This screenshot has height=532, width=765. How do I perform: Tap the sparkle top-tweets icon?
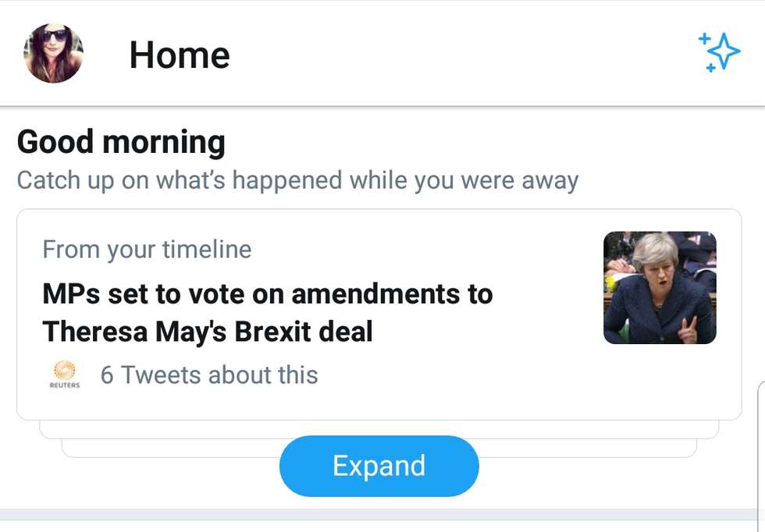pos(718,52)
